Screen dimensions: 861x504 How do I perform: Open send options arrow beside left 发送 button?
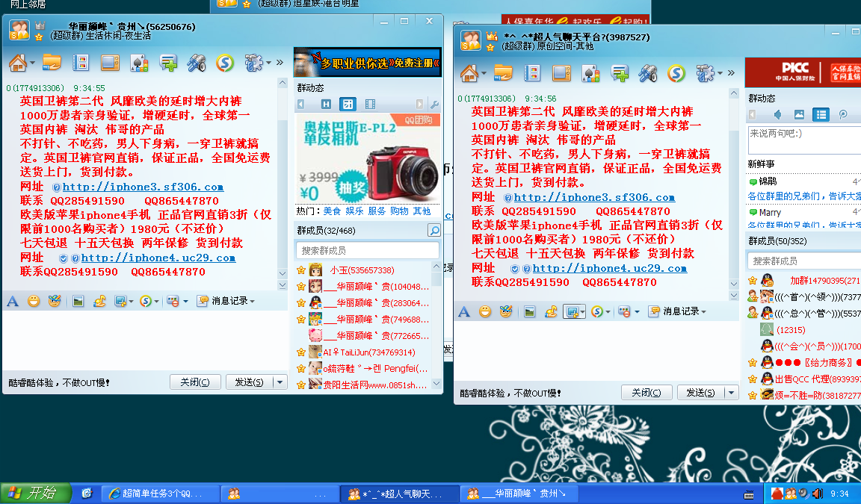pos(280,382)
